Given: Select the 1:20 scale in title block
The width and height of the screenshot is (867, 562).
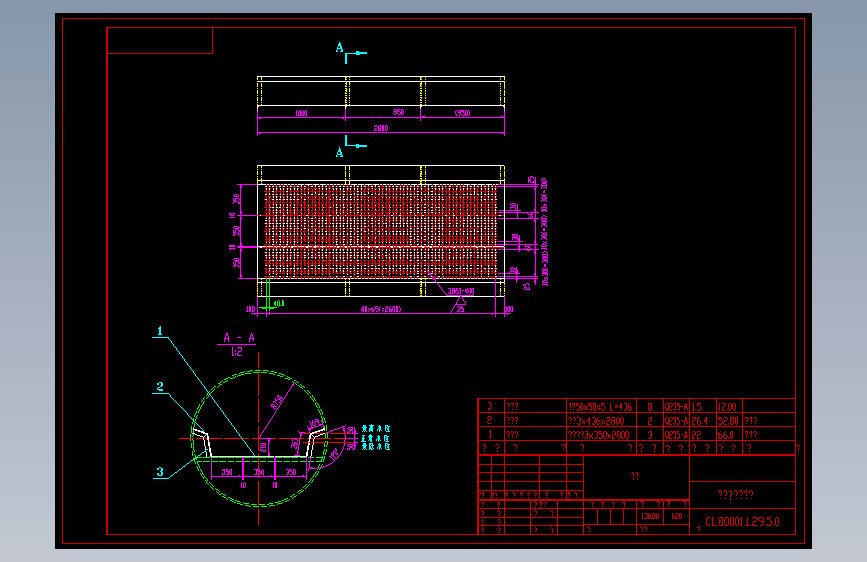Looking at the screenshot, I should [677, 516].
